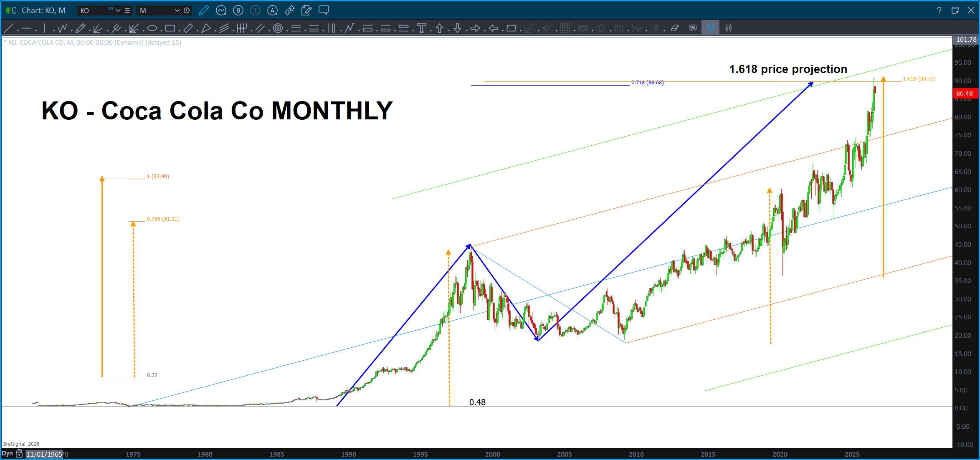Open the studies icon with wavy line

tap(221, 10)
